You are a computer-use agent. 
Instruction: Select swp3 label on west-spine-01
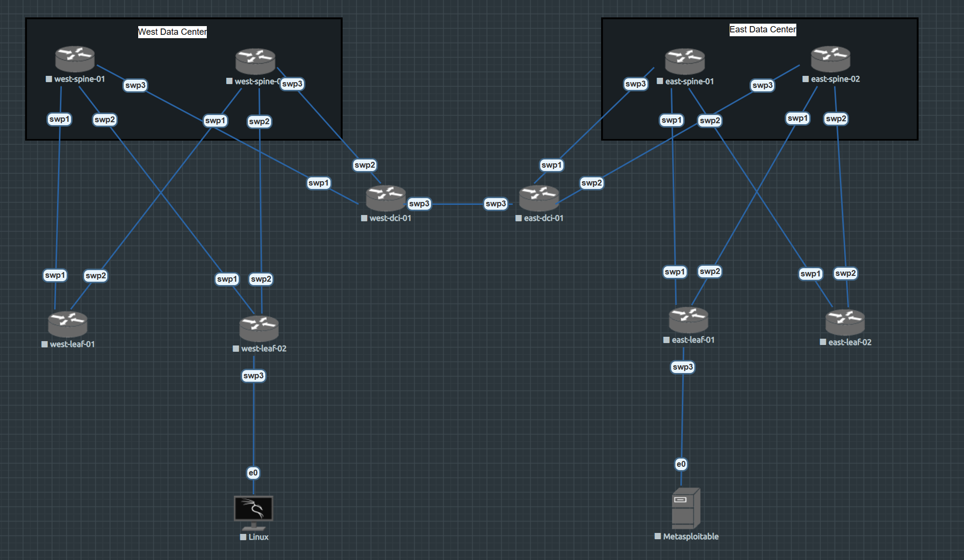135,85
